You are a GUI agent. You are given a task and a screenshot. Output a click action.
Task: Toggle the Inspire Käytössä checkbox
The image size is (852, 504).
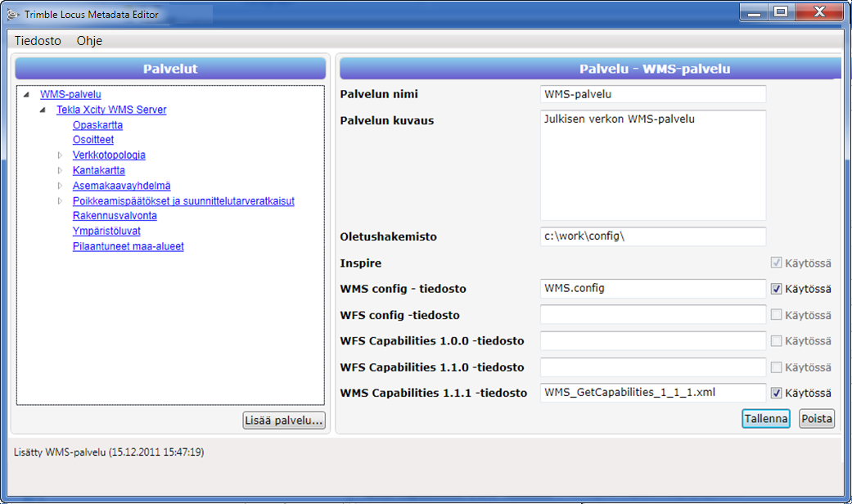pos(777,263)
